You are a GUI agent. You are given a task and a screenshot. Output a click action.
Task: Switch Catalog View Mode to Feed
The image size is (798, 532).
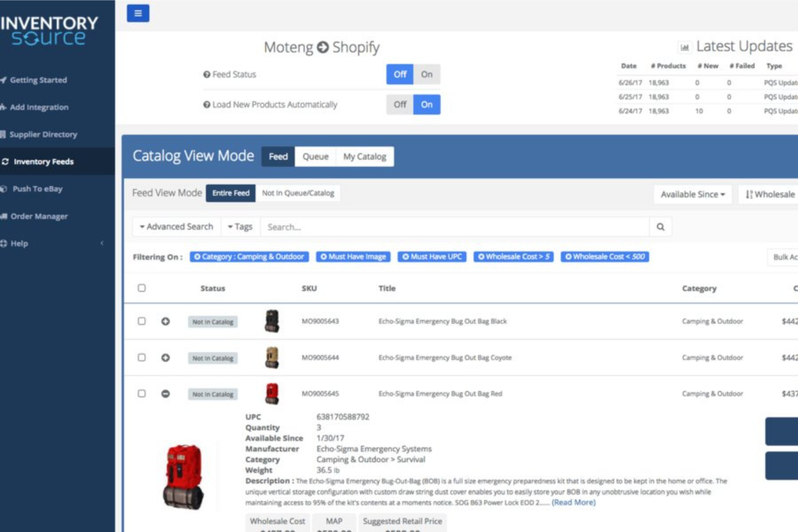click(x=278, y=156)
